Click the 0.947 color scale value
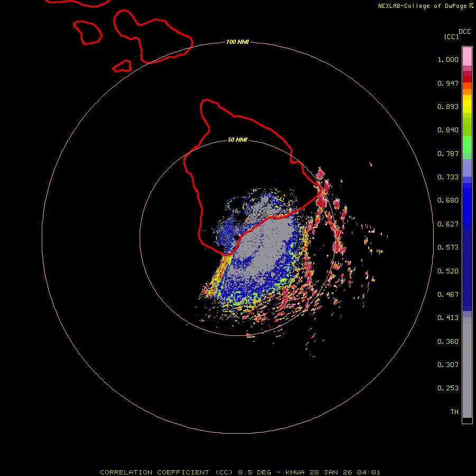Image resolution: width=476 pixels, height=476 pixels. 448,83
